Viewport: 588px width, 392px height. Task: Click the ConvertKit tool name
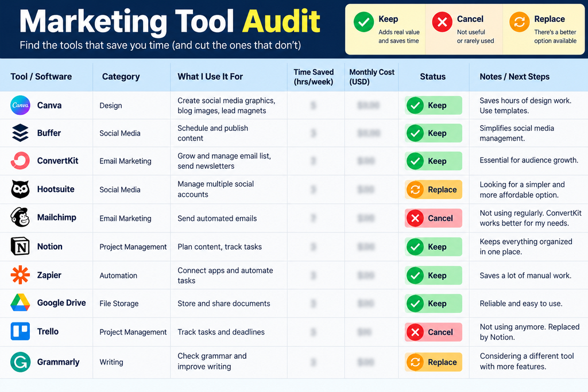58,161
